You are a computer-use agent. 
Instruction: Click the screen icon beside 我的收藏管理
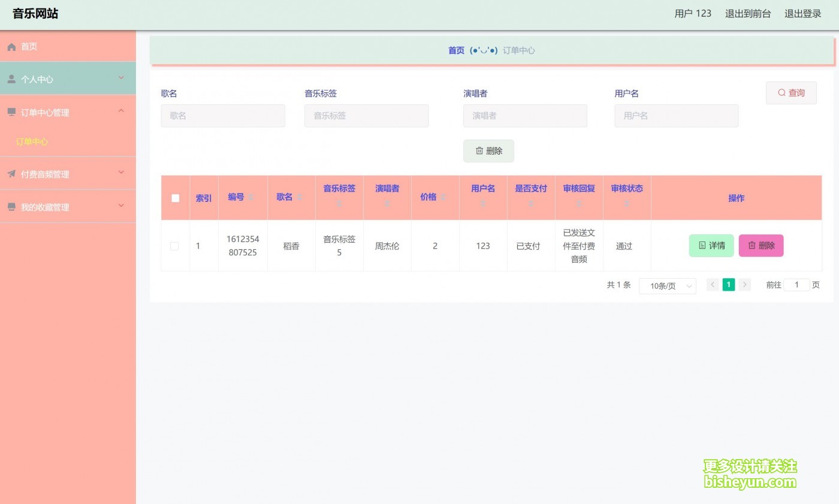click(10, 206)
